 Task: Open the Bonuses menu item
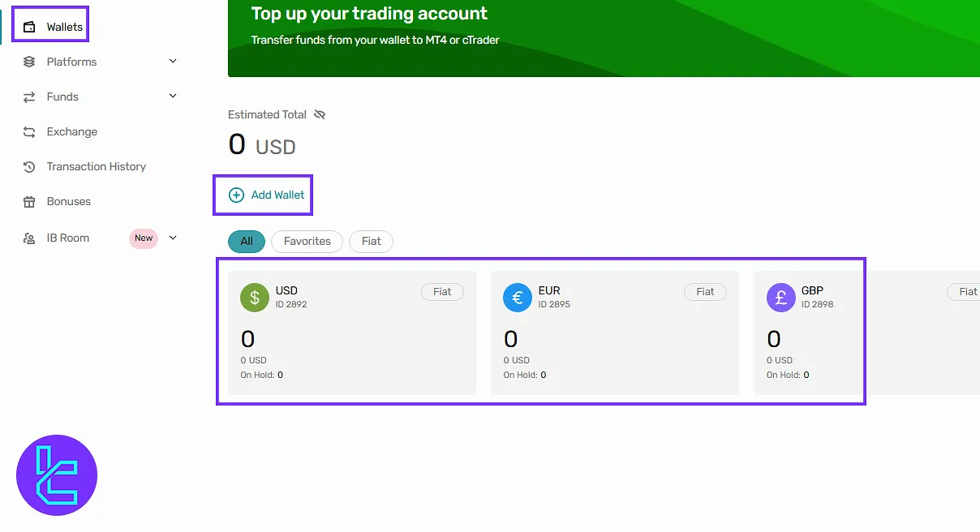(x=68, y=201)
